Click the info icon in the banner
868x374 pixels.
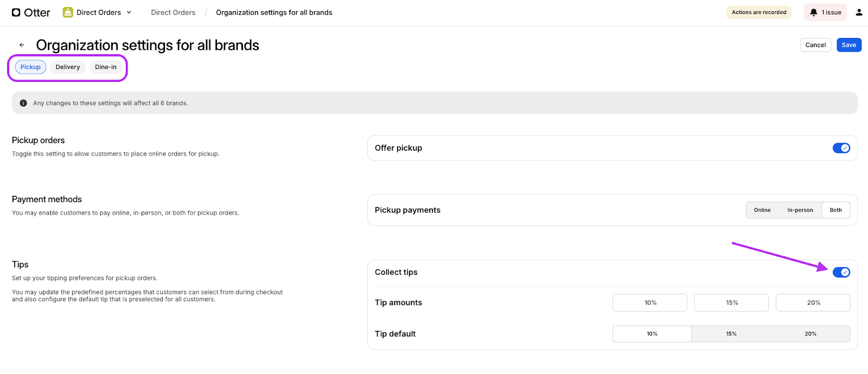(x=23, y=103)
